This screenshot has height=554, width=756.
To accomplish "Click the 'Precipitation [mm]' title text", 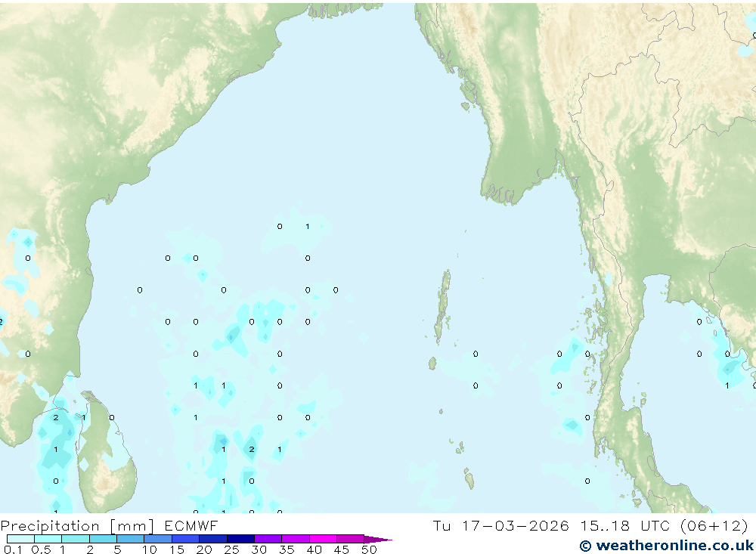I will coord(77,526).
